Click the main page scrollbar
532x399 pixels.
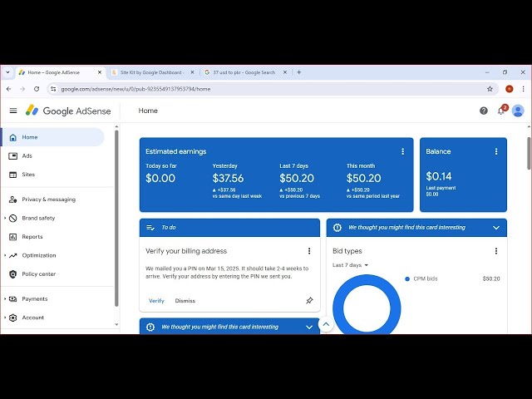[529, 153]
